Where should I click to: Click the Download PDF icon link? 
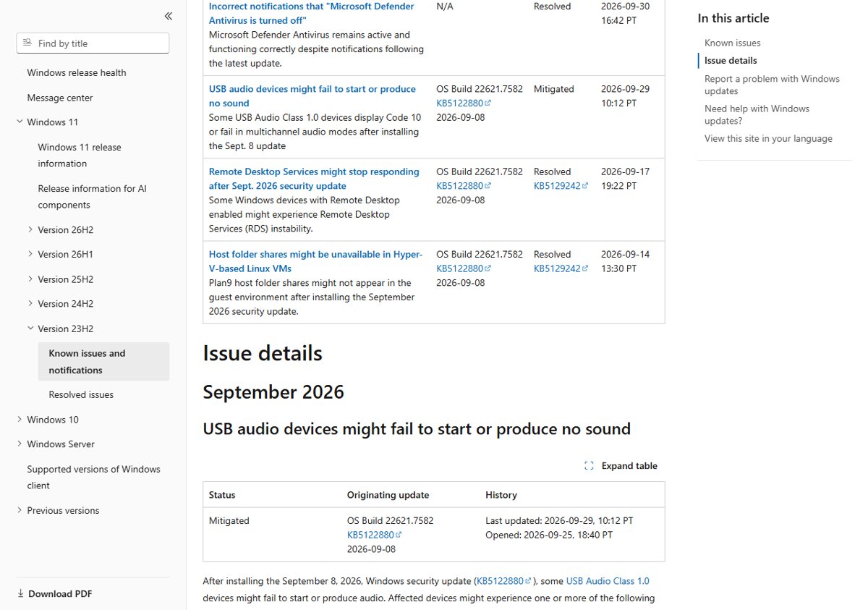(x=55, y=594)
